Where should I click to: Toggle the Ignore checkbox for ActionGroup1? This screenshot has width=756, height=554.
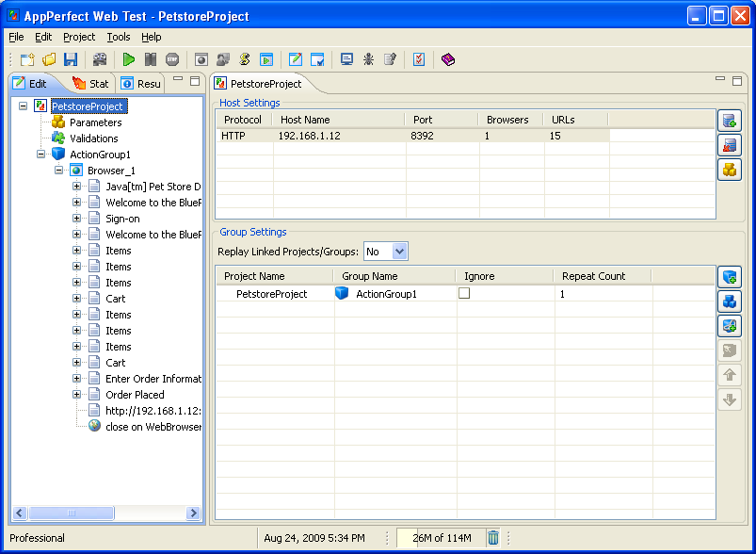[x=464, y=294]
